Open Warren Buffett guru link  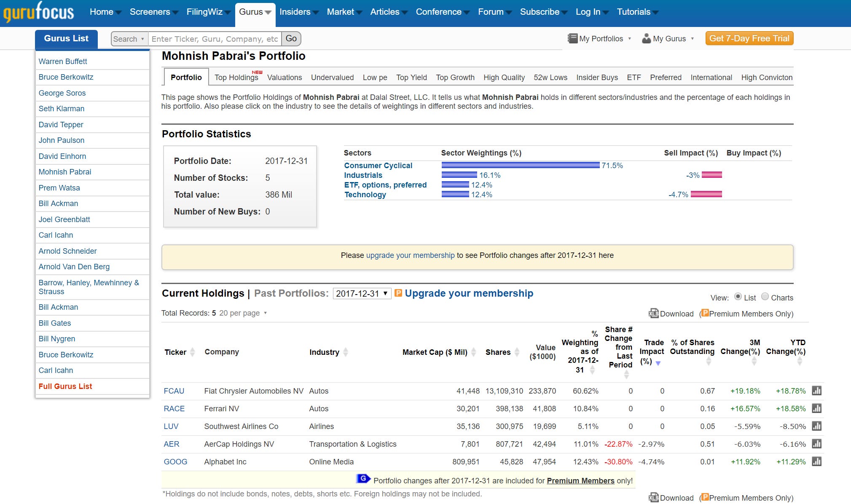click(63, 62)
